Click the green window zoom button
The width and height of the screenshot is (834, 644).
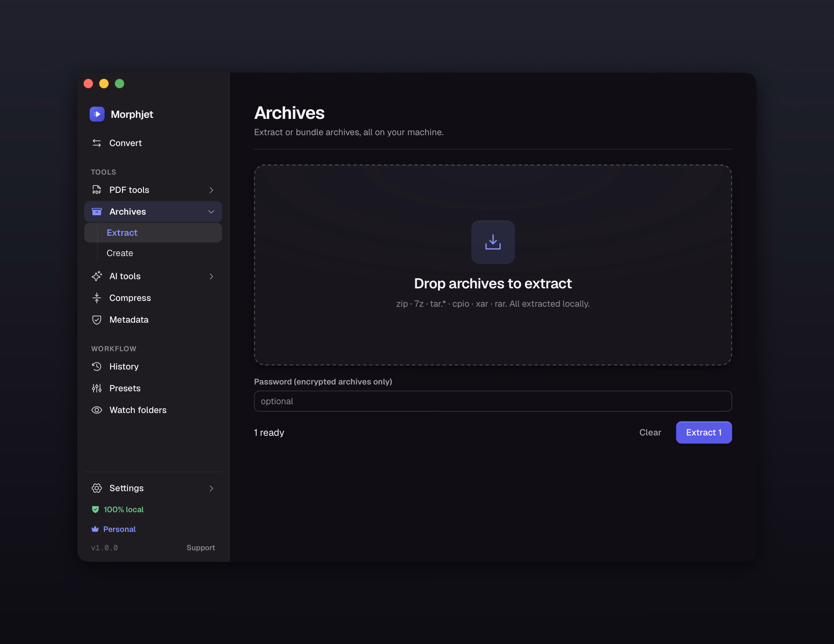(x=120, y=84)
